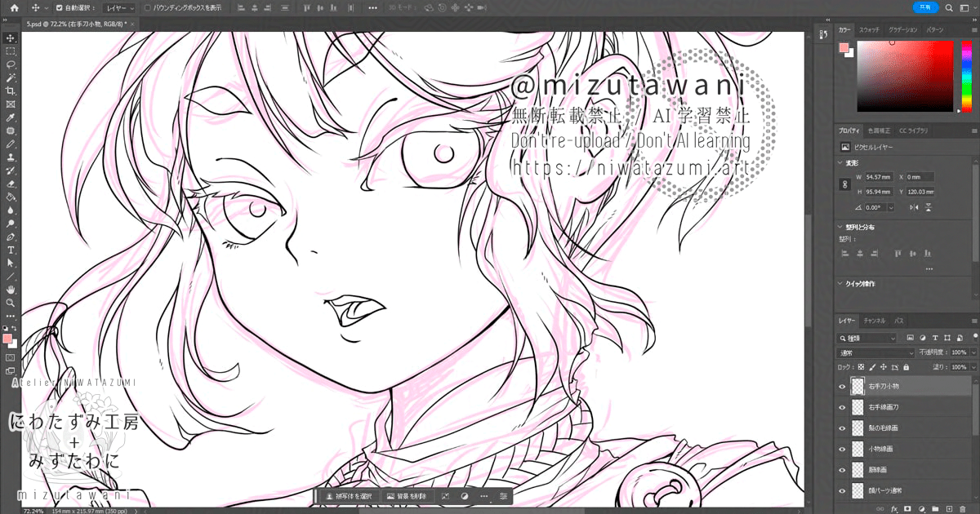Open the スウォッチ tab
Viewport: 980px width, 514px height.
point(869,29)
